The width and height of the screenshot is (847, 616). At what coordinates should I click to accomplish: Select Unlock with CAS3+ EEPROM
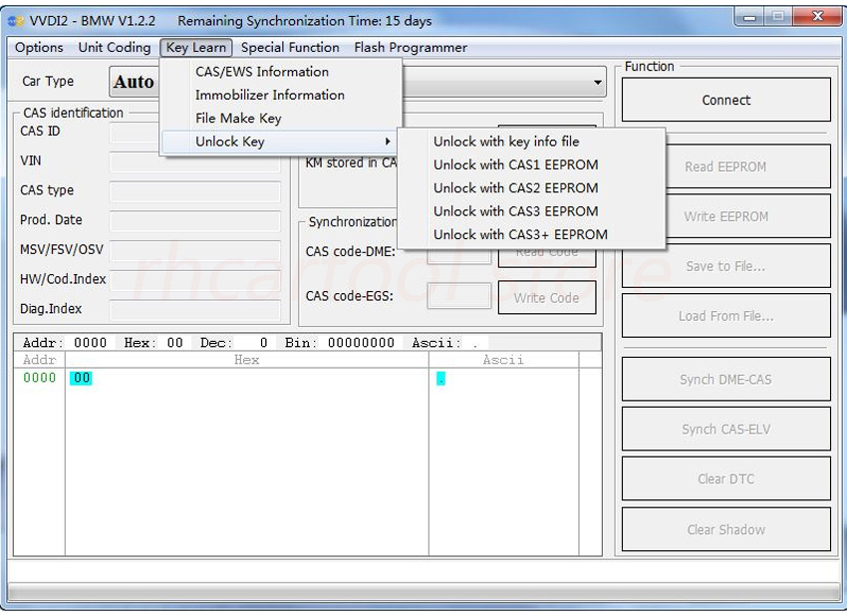pos(531,234)
